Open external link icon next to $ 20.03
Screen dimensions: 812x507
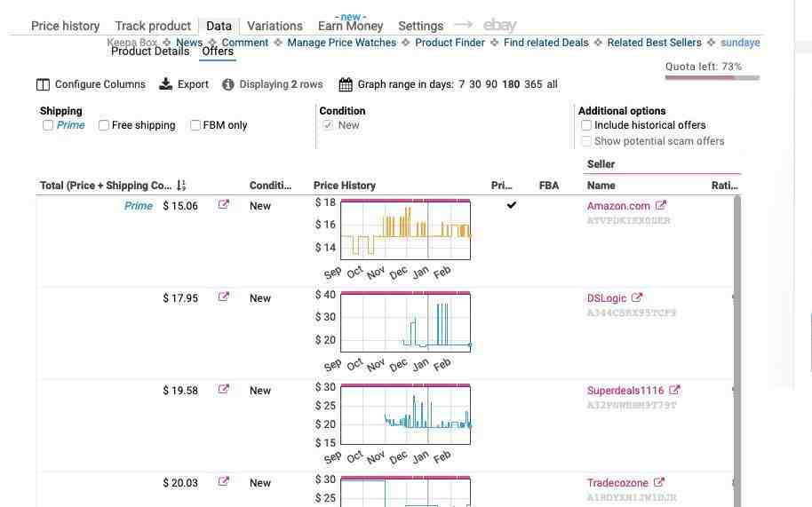pos(223,481)
